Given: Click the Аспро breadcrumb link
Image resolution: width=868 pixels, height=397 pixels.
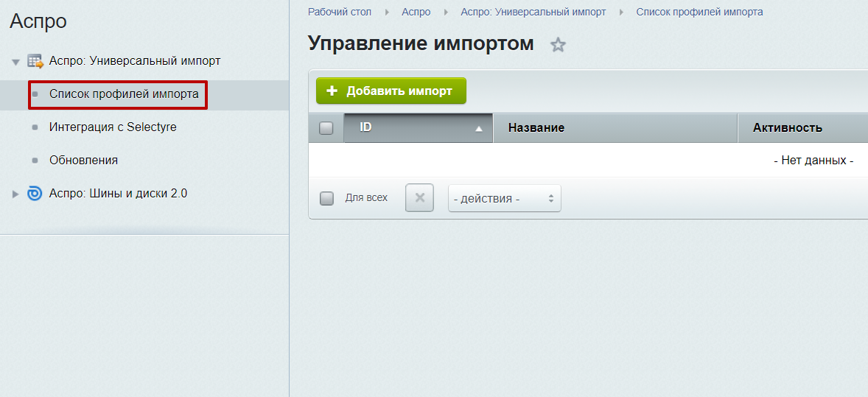Looking at the screenshot, I should tap(416, 12).
